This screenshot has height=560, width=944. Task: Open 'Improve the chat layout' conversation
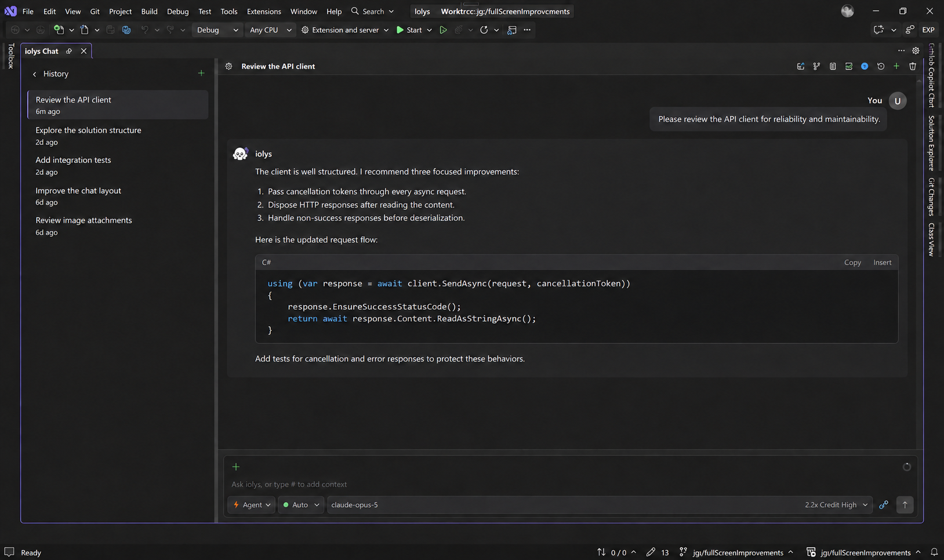(x=118, y=196)
